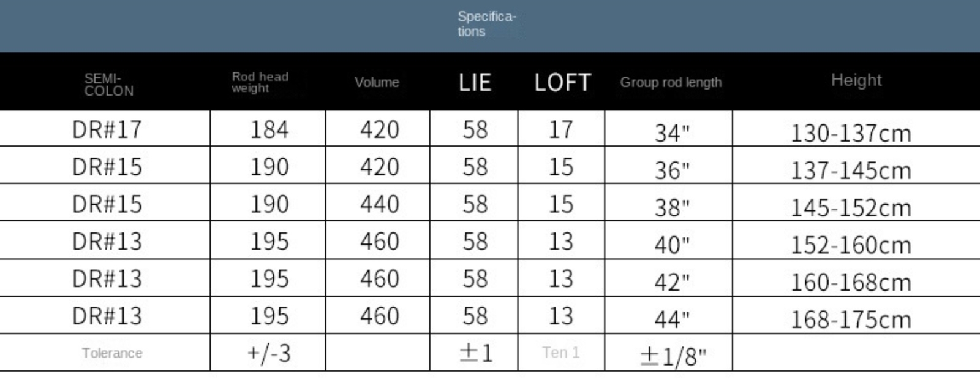Click the Ten 1 loft tolerance cell

(x=560, y=353)
